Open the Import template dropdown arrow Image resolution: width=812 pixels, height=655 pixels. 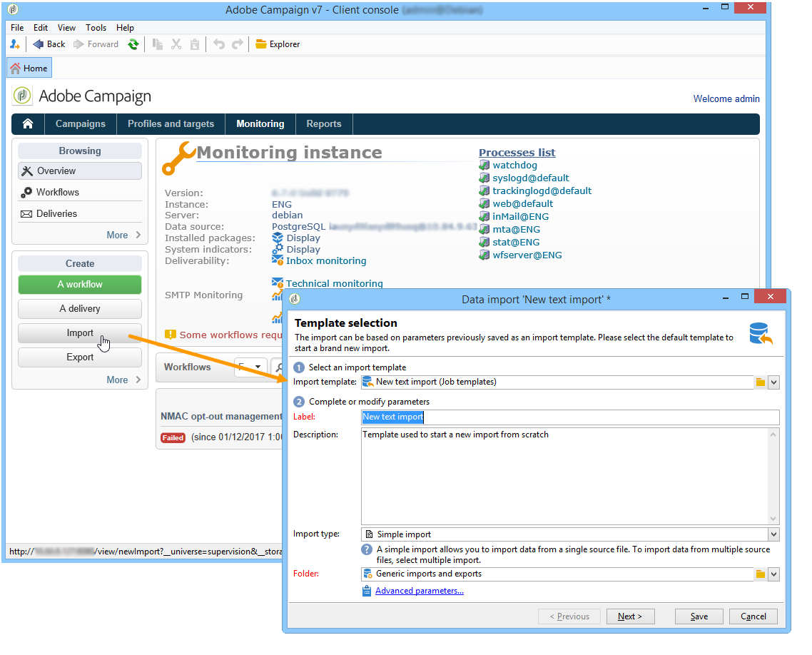click(x=773, y=382)
